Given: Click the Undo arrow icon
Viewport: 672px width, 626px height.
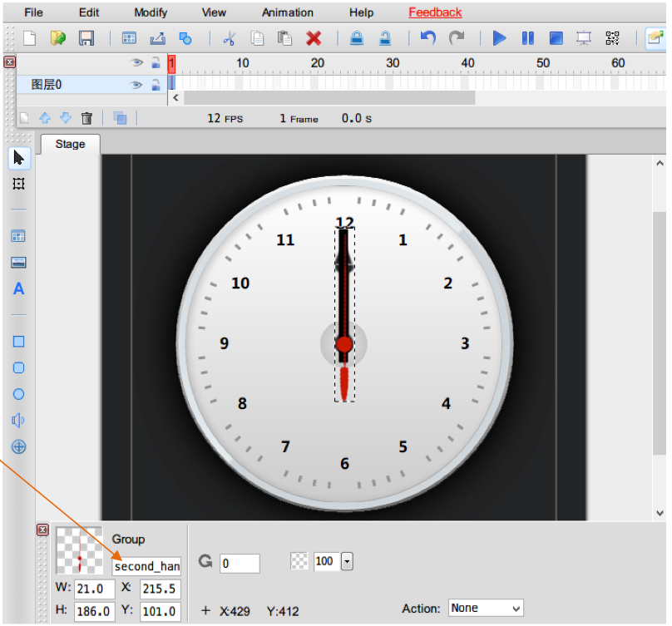Looking at the screenshot, I should coord(427,38).
